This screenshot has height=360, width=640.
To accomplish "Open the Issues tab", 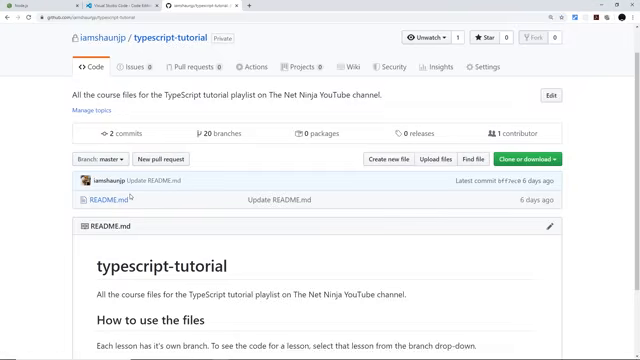I will (x=134, y=67).
